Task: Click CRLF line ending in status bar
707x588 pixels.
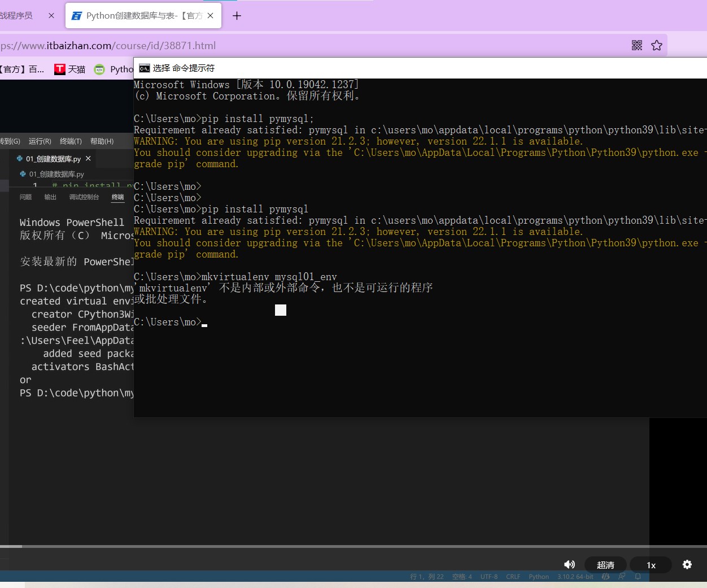Action: coord(513,577)
